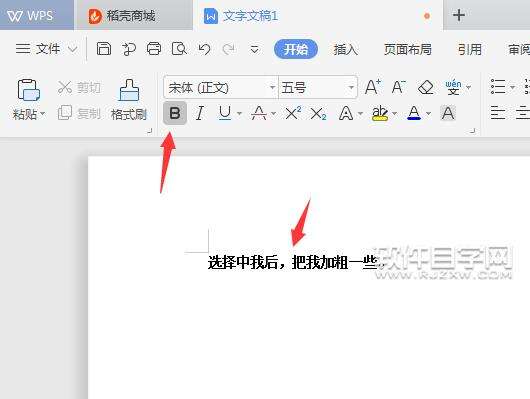
Task: Click the wén pinyin guide icon
Action: click(x=453, y=87)
